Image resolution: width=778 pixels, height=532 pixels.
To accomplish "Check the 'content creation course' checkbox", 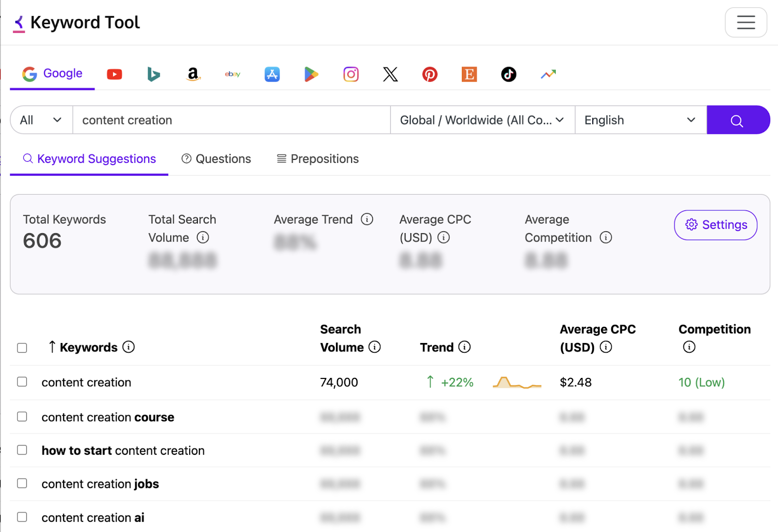I will (22, 417).
